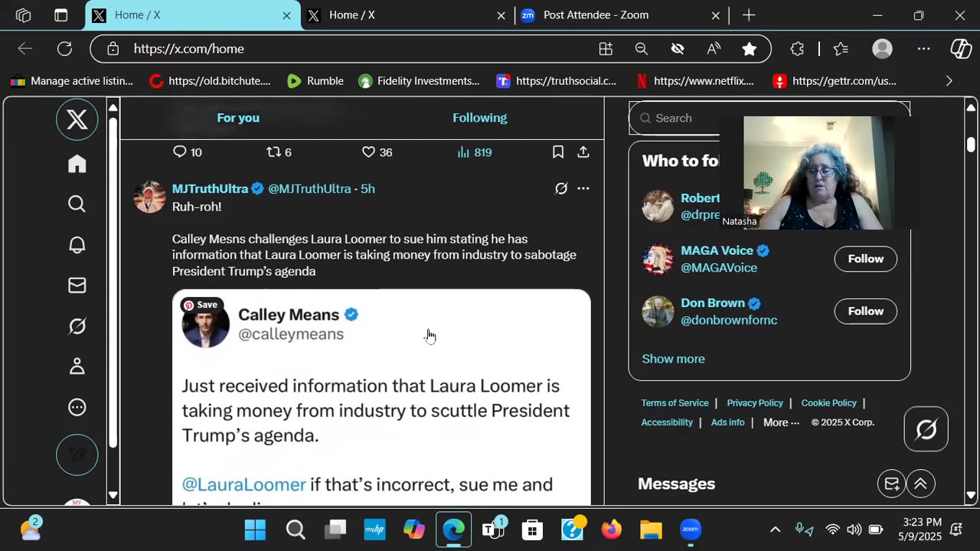Image resolution: width=980 pixels, height=551 pixels.
Task: Click zoom out magnifier in address bar
Action: pos(642,49)
